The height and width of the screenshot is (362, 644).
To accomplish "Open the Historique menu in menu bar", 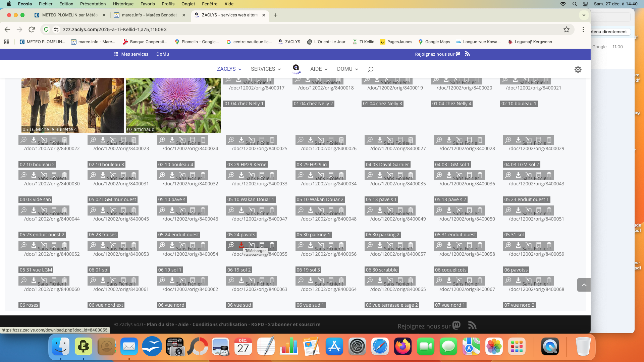I will tap(123, 4).
